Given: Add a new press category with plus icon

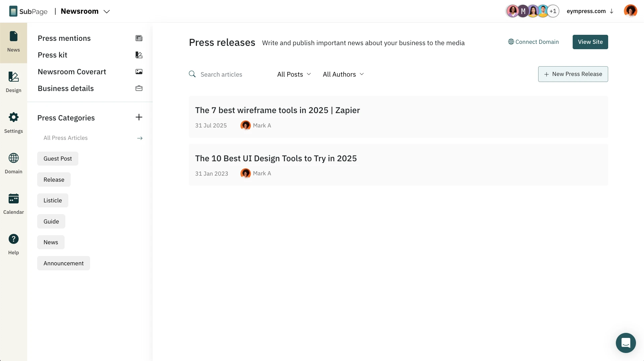Looking at the screenshot, I should [139, 117].
